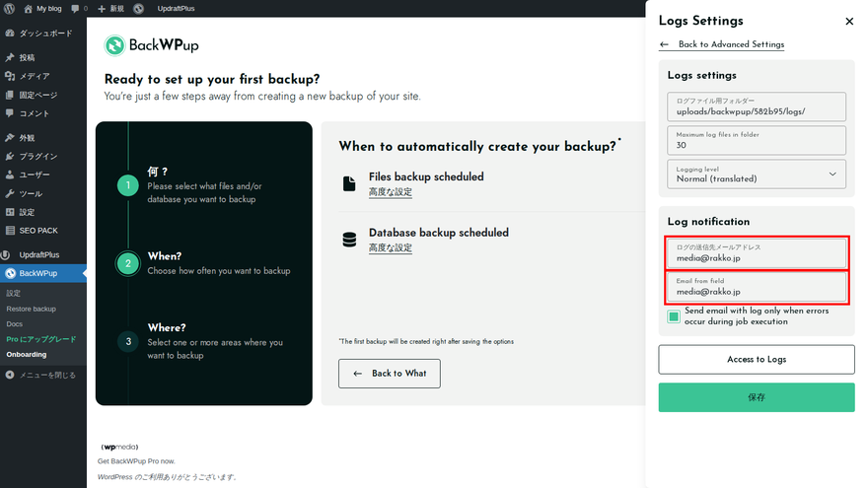Click the 新規 add new button
This screenshot has width=868, height=488.
(110, 8)
